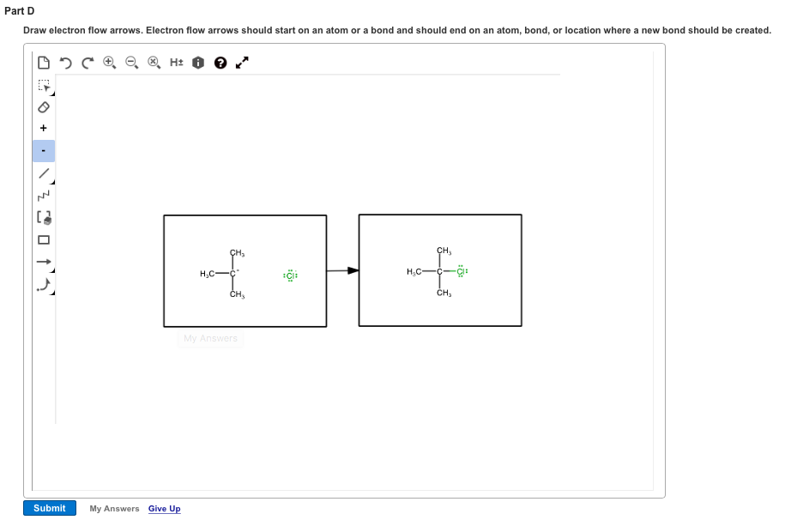Submit the answer
785x532 pixels.
[50, 508]
